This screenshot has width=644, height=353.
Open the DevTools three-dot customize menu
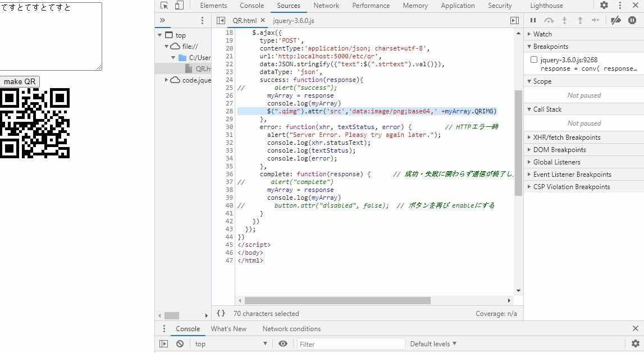click(620, 6)
